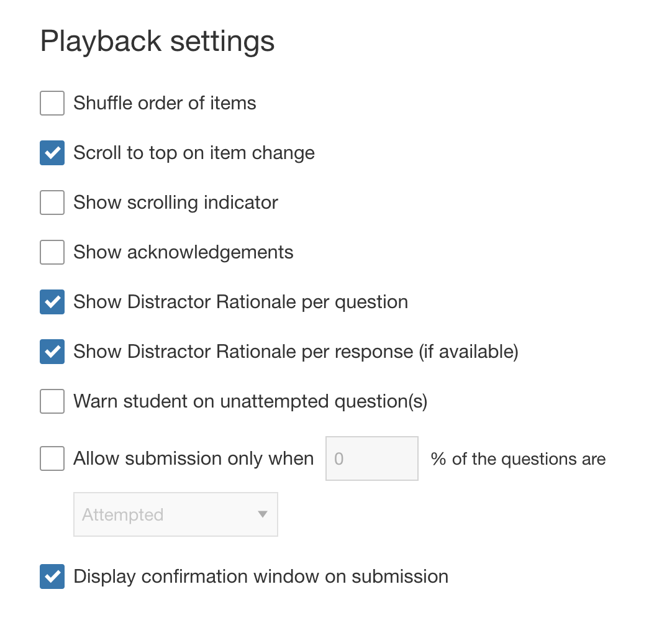
Task: Click the dropdown arrow beside Attempted
Action: pos(263,514)
